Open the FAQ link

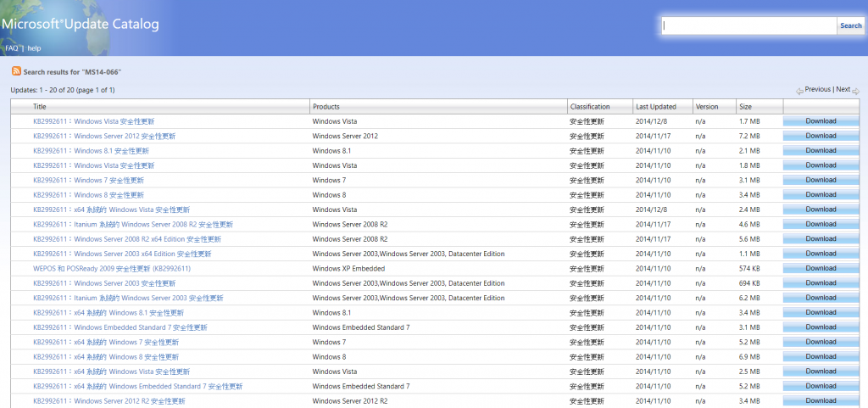coord(12,48)
